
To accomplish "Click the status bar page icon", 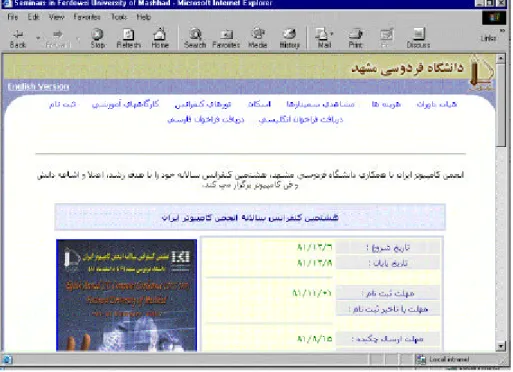I will click(7, 360).
